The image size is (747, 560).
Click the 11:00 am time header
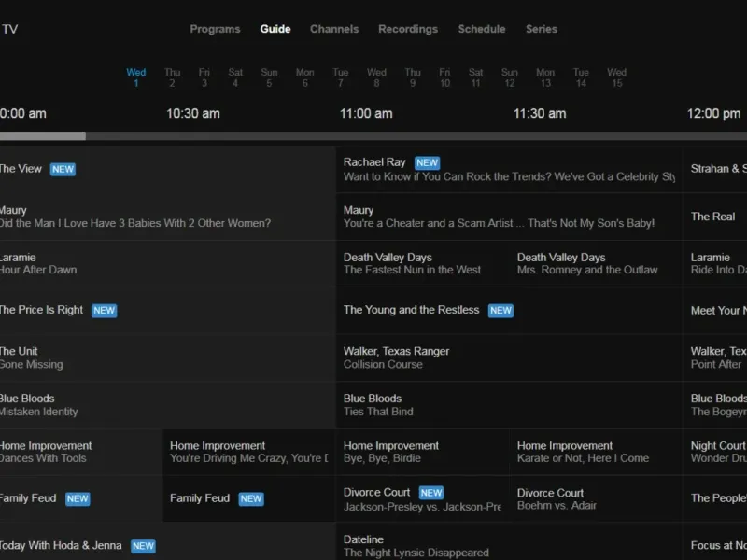(366, 113)
